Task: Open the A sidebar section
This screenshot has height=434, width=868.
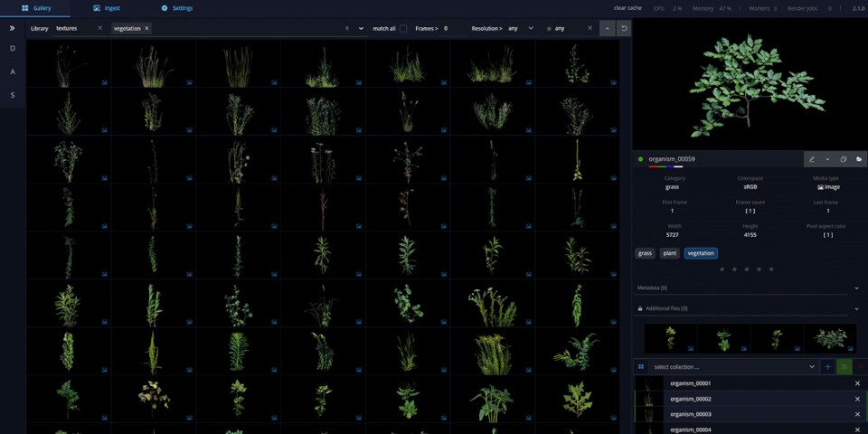Action: (x=12, y=71)
